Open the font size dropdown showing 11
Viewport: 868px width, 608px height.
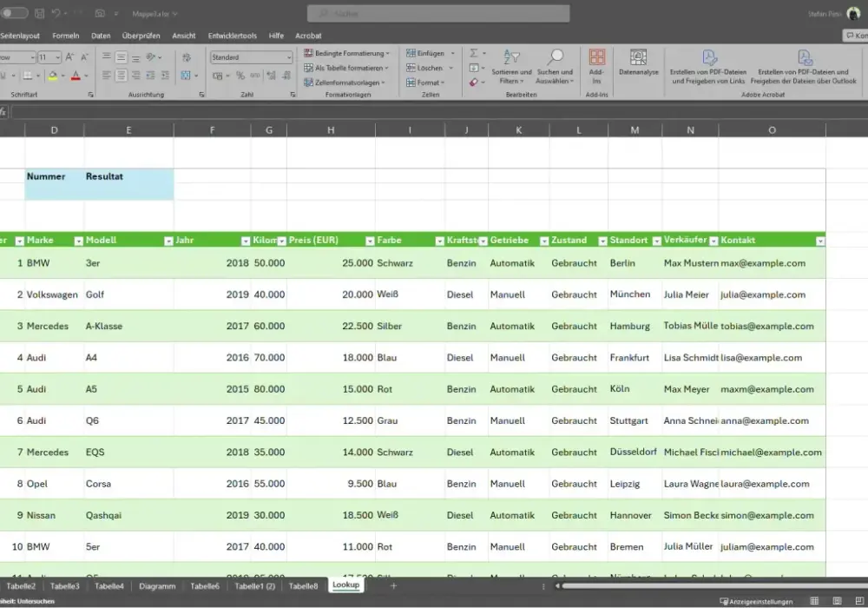click(x=57, y=57)
